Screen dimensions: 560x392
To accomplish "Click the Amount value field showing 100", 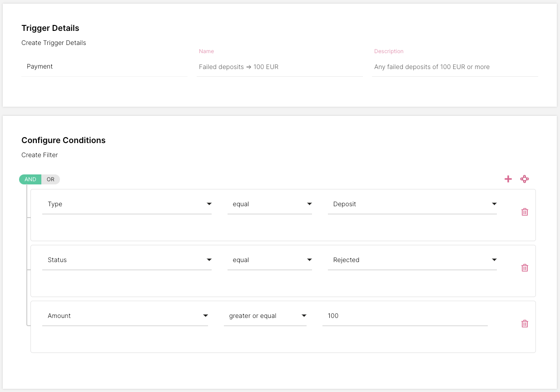I will (x=405, y=316).
